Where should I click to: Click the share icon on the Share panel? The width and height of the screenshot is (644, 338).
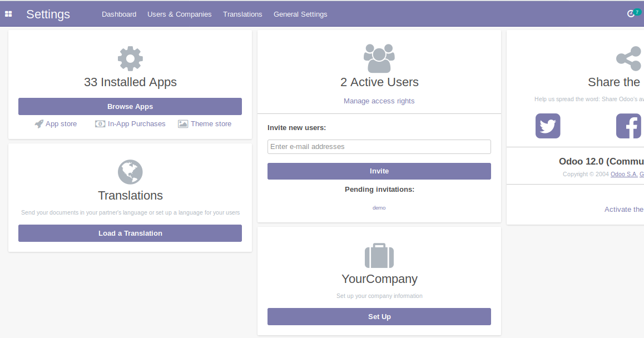[628, 57]
